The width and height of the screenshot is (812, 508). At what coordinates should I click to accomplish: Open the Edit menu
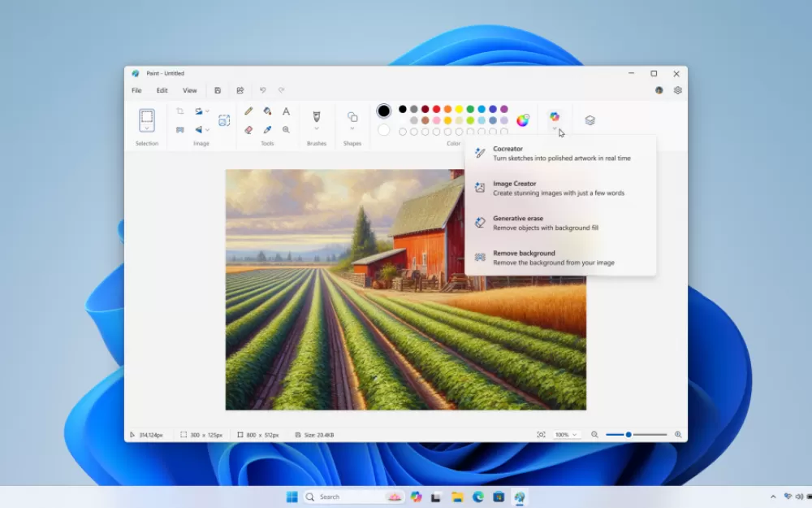[162, 90]
